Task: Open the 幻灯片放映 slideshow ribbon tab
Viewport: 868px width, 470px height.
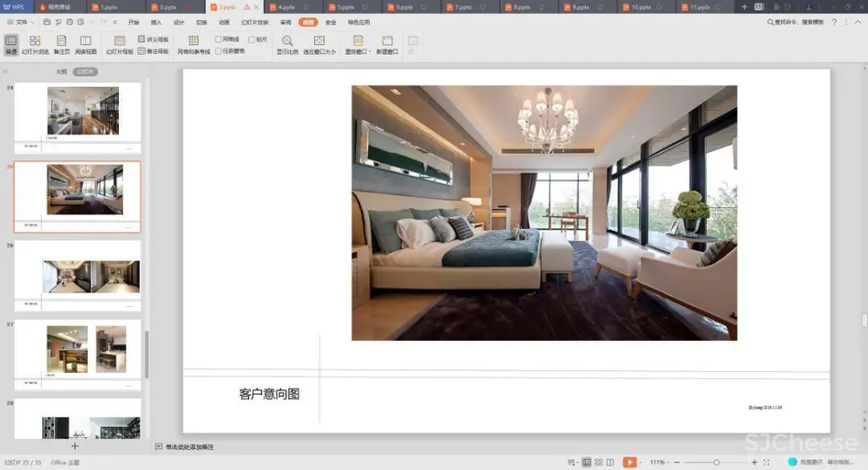Action: 254,23
